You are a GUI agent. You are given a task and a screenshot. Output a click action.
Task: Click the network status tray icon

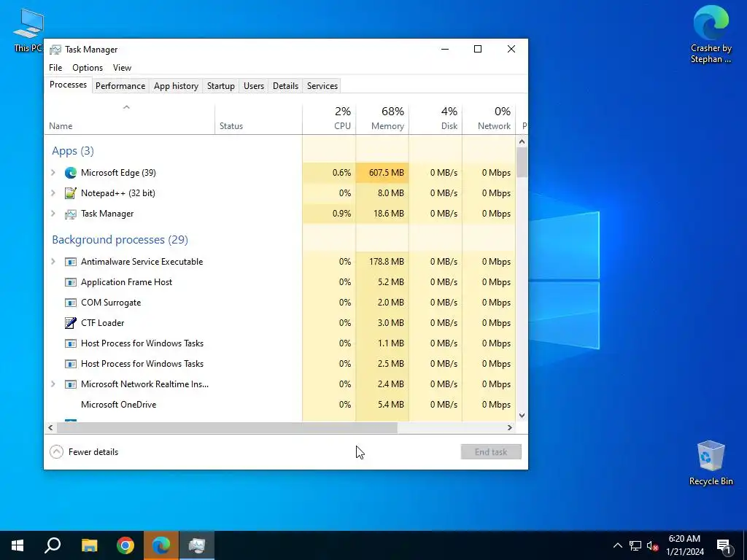(635, 545)
